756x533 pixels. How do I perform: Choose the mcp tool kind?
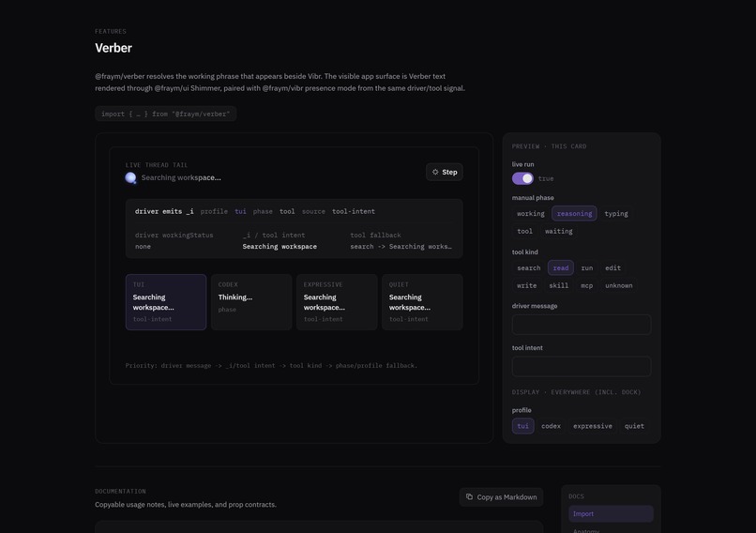tap(587, 285)
